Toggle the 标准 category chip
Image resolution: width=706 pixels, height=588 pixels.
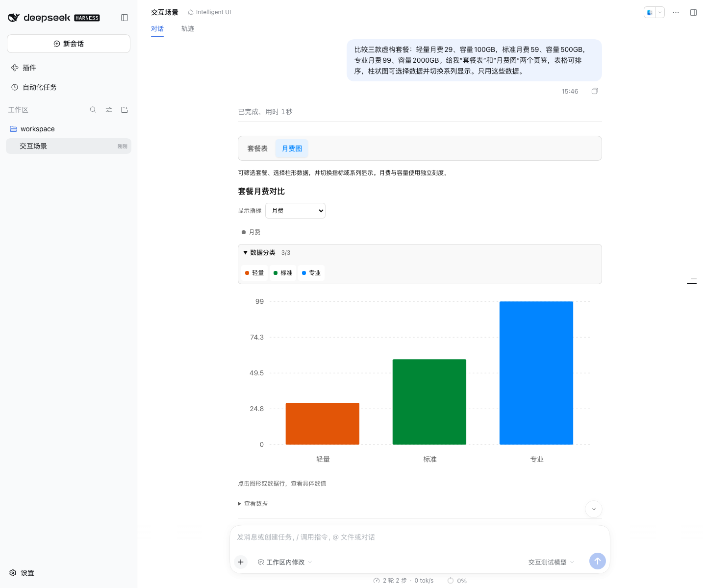[x=283, y=273]
